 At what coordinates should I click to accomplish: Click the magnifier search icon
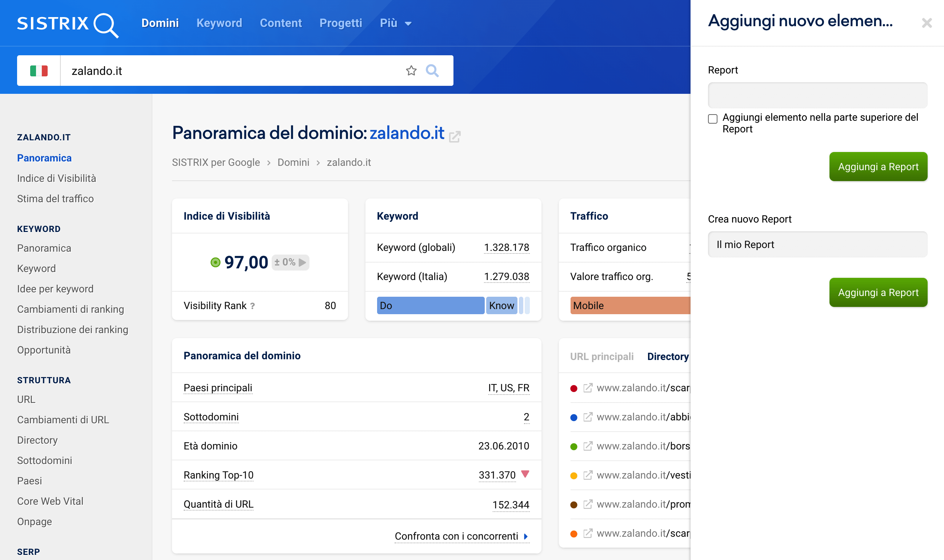(x=432, y=71)
